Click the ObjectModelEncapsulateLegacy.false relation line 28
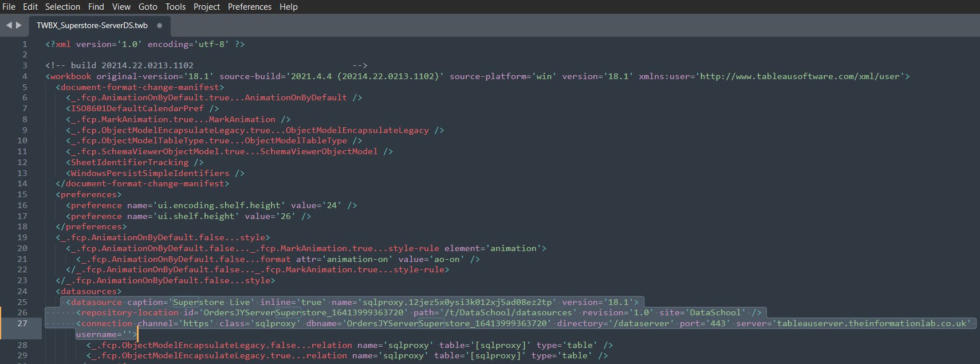Screen dimensions: 980x364 click(349, 345)
